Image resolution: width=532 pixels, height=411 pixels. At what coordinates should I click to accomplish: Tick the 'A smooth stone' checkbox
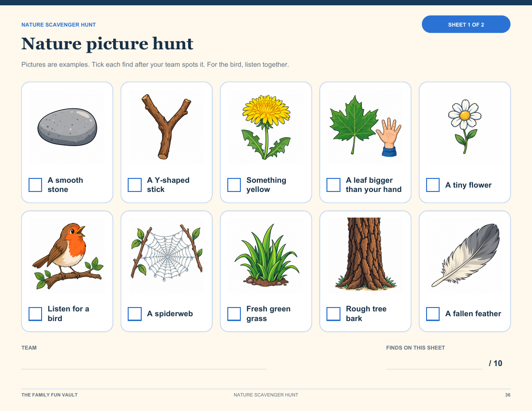[35, 185]
